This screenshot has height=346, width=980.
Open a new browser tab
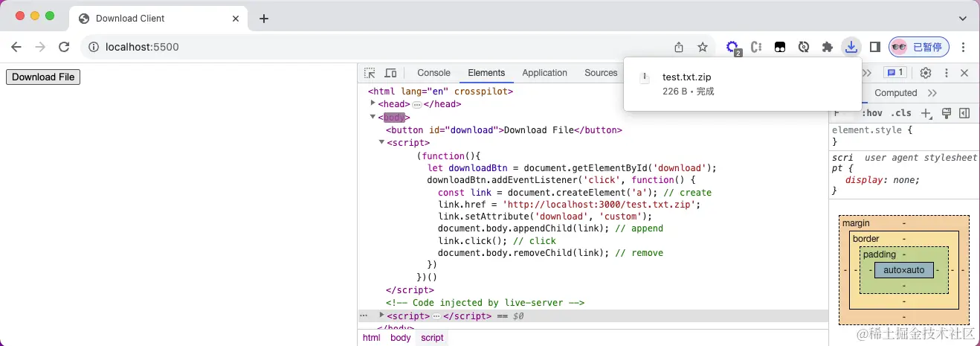tap(263, 19)
